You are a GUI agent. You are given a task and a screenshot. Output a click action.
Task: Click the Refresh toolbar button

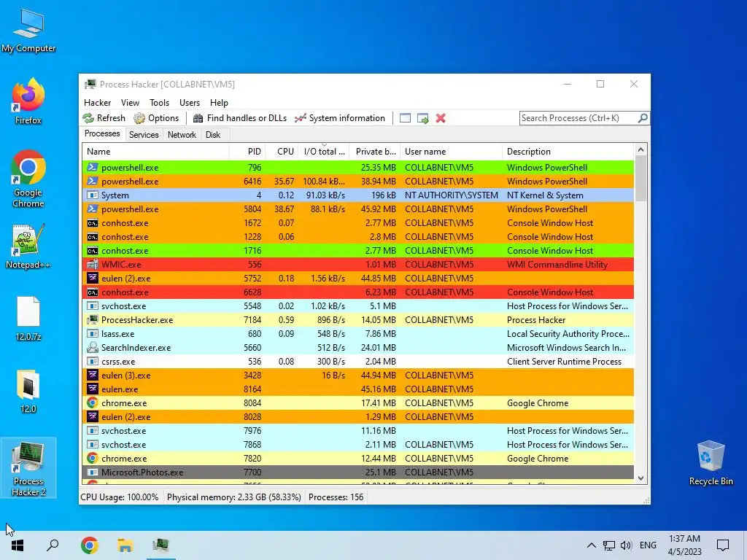(x=104, y=118)
